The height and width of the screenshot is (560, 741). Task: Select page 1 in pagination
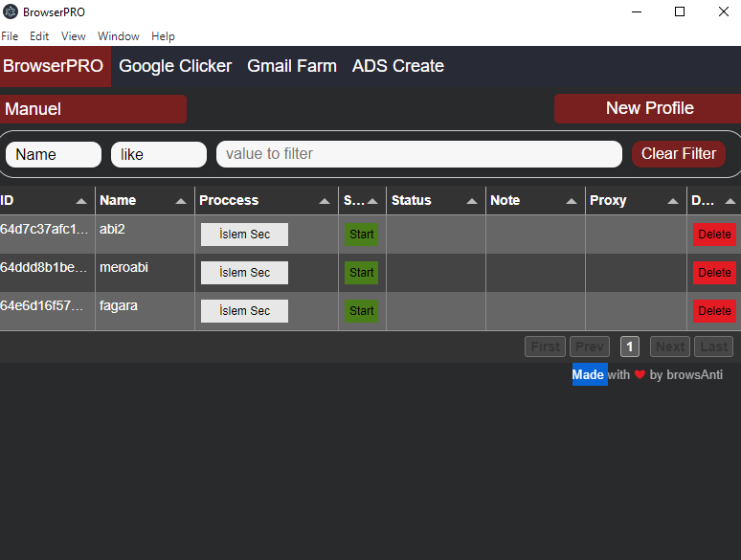[x=630, y=347]
